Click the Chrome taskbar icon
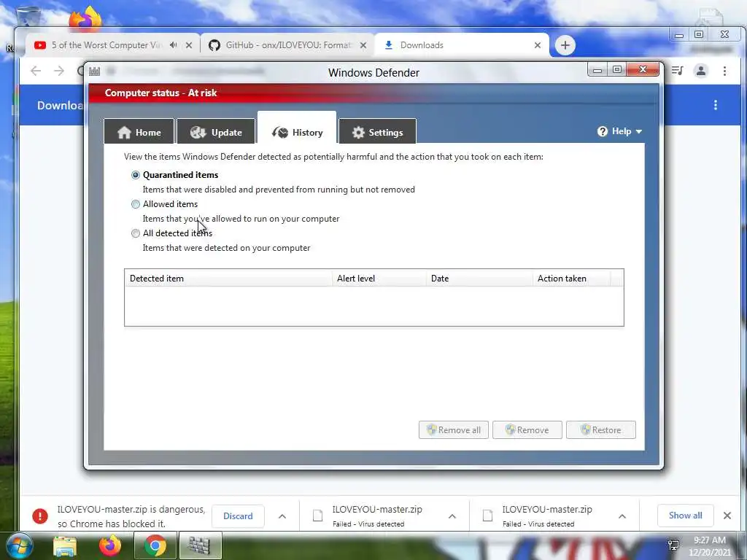Screen dimensions: 747x560 [x=155, y=545]
